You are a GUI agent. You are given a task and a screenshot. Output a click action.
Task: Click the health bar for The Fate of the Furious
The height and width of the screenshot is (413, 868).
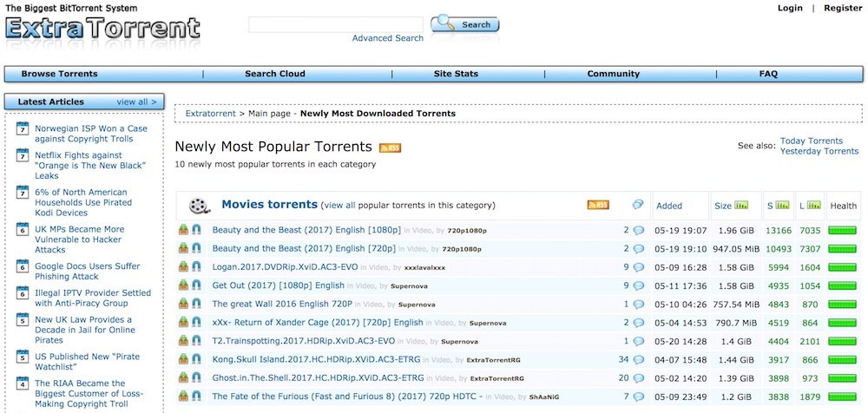(842, 397)
